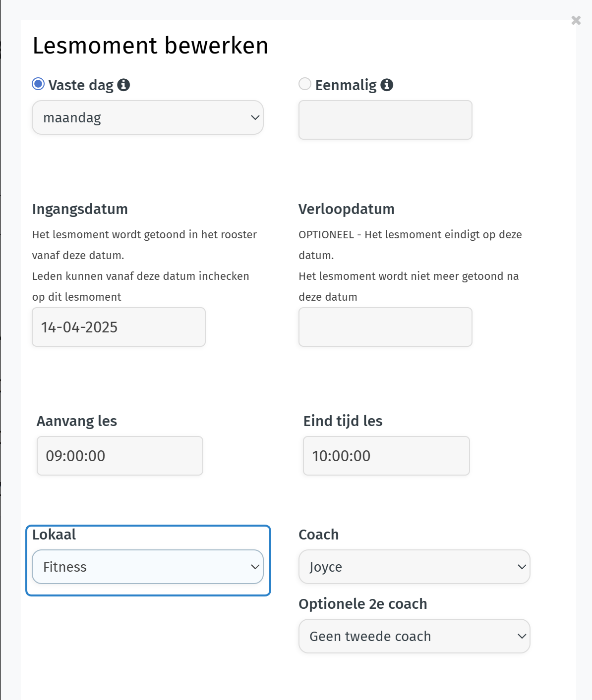Image resolution: width=592 pixels, height=700 pixels.
Task: Click the empty date field under Eenmalig
Action: (x=385, y=120)
